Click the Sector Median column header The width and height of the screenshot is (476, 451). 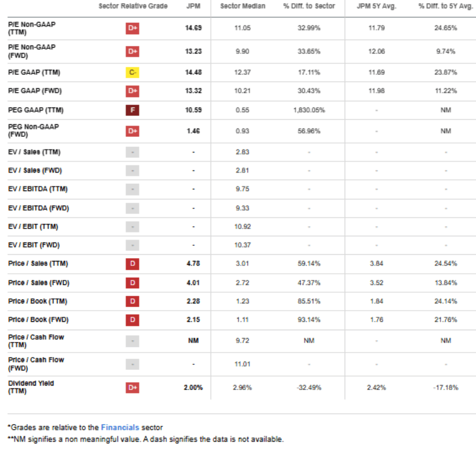242,6
